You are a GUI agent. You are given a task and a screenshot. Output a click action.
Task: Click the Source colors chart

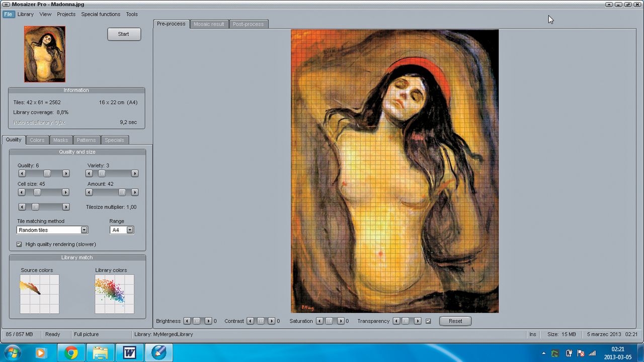tap(39, 294)
